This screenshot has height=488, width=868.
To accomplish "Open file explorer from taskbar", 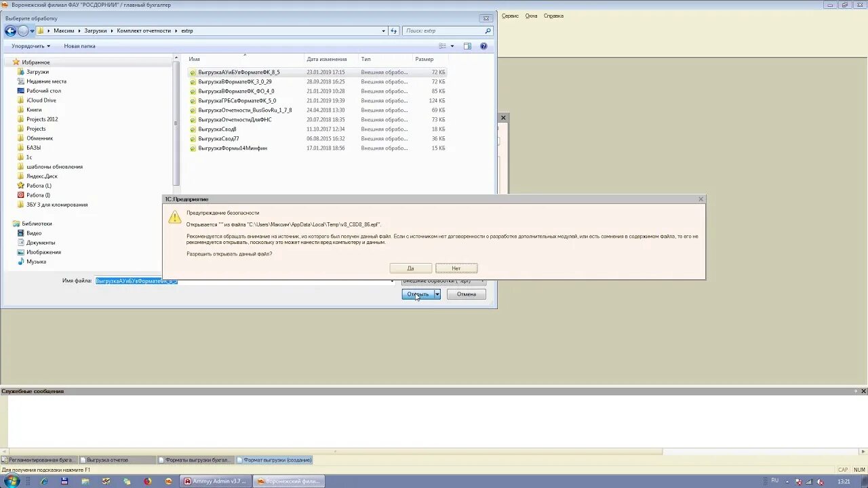I will 85,481.
